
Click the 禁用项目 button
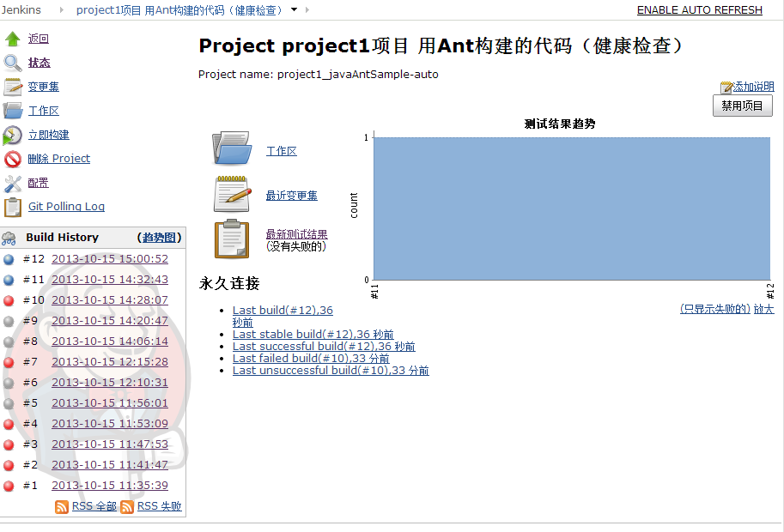coord(743,106)
